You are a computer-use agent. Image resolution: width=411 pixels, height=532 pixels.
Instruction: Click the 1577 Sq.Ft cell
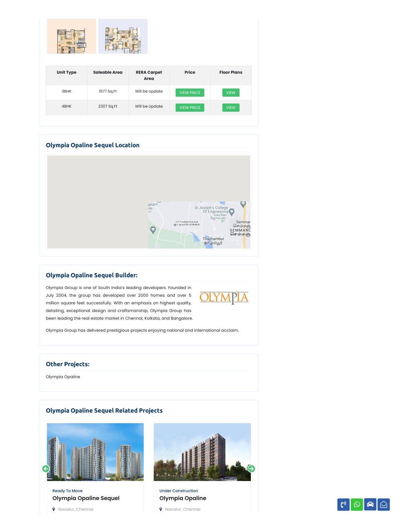tap(108, 92)
